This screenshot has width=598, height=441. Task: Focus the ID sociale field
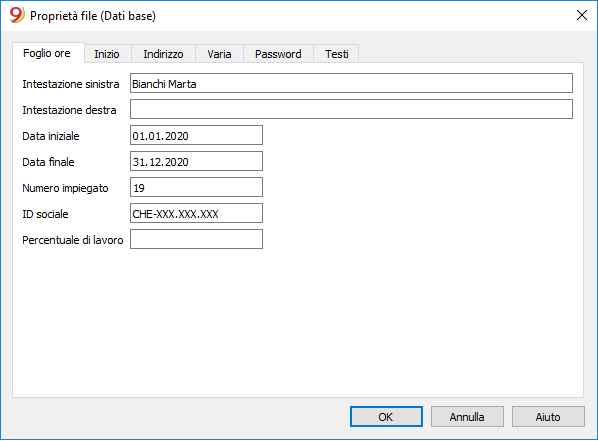click(196, 213)
